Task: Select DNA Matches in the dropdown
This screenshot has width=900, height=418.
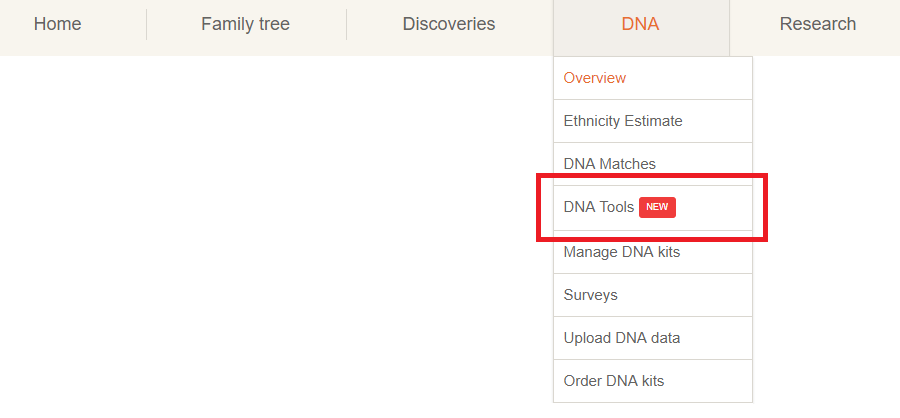Action: (x=653, y=164)
